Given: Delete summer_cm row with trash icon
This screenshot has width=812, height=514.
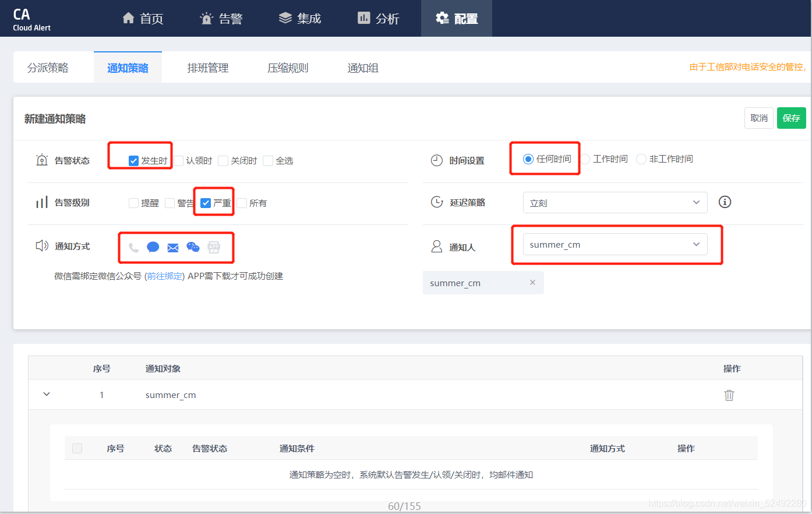Looking at the screenshot, I should 729,395.
